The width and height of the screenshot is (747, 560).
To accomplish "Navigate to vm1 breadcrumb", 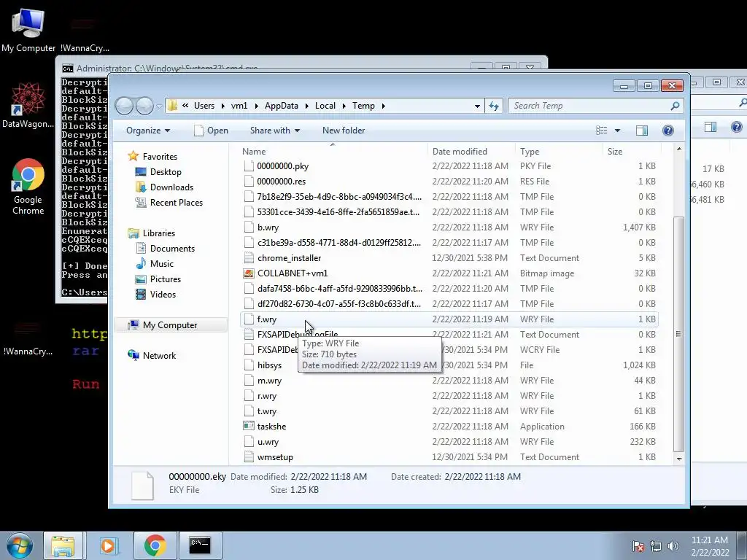I will [x=239, y=106].
